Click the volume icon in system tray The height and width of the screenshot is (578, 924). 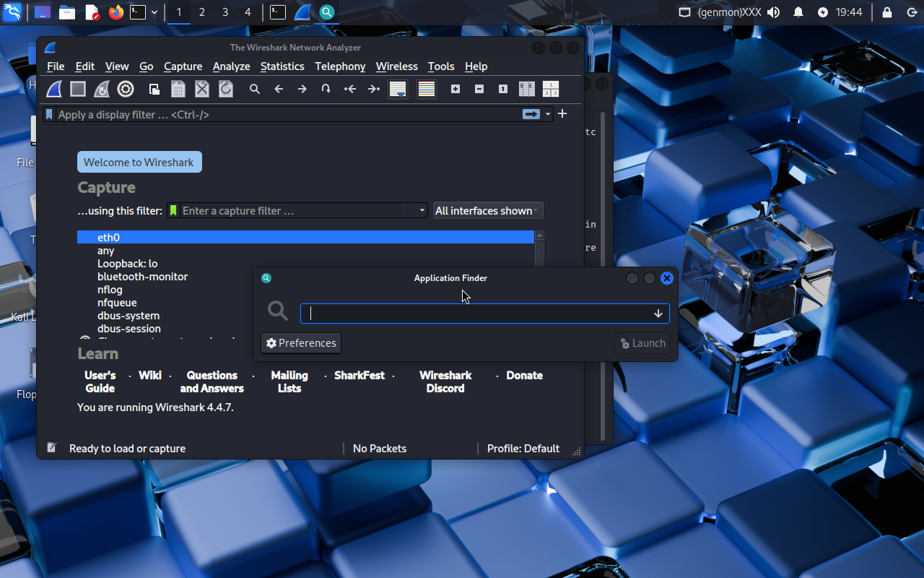774,12
